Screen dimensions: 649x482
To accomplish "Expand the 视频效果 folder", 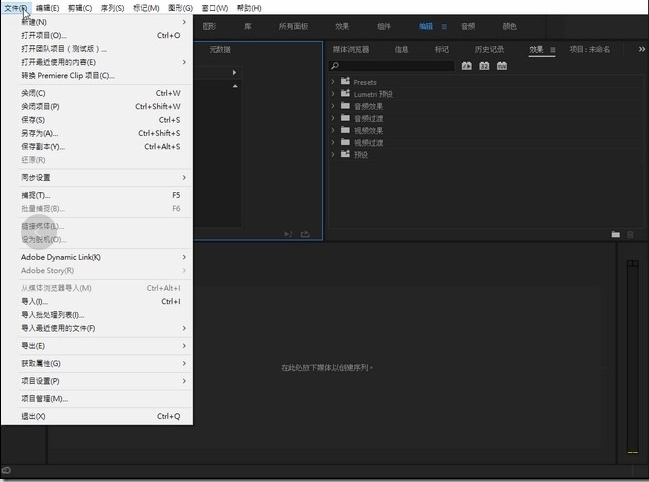I will coord(333,130).
